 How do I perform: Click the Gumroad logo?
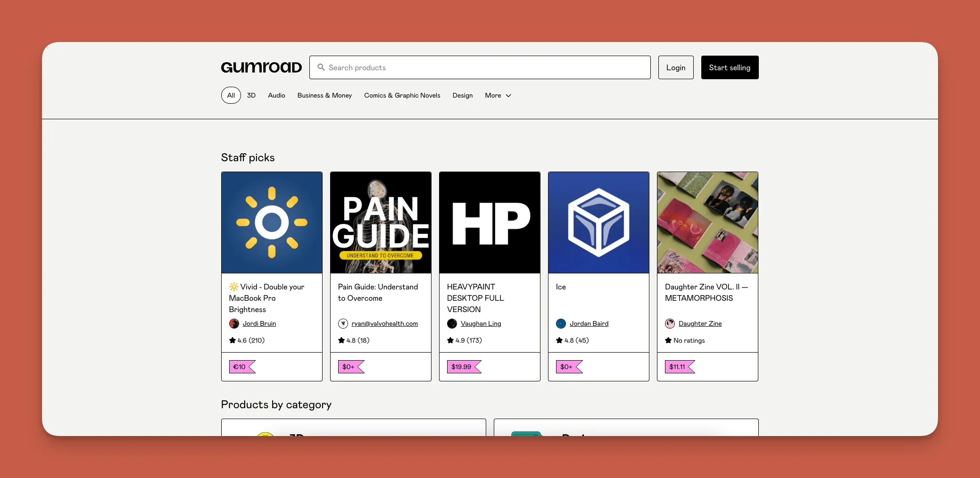261,67
